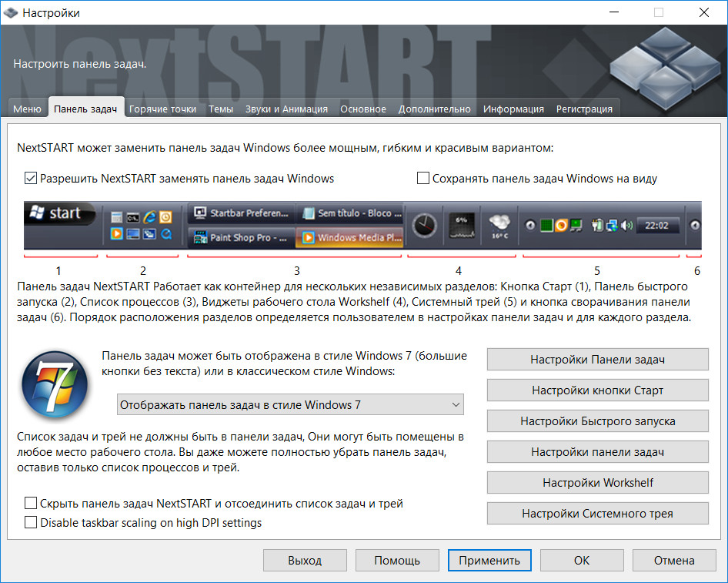Check Скрыть панель задач NextSTART option

pos(31,503)
